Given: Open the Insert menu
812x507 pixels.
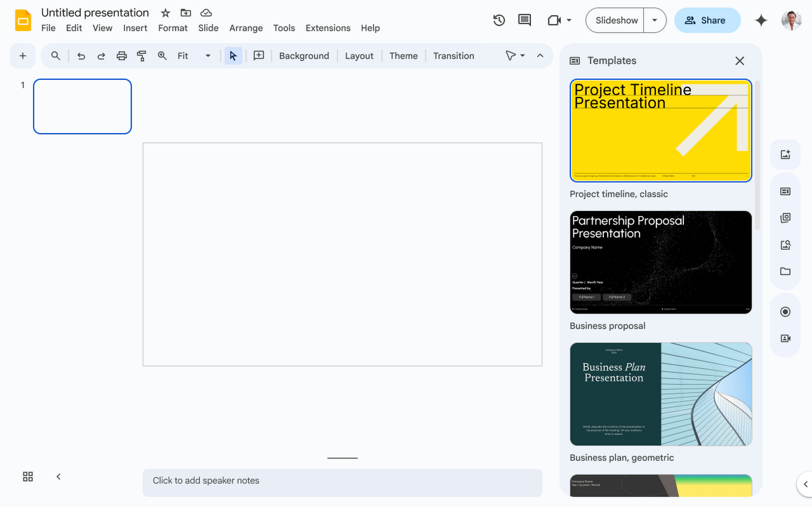Looking at the screenshot, I should point(135,28).
